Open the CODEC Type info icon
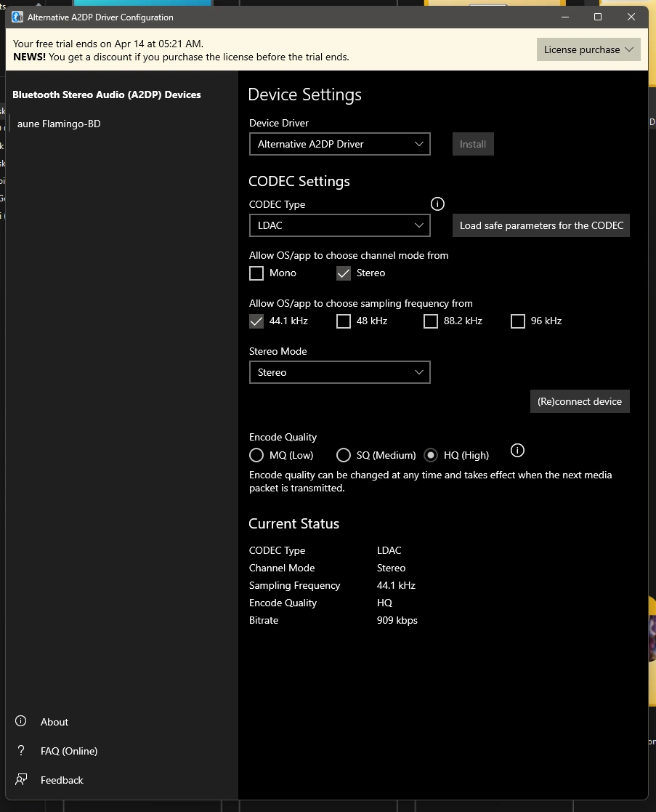 (x=437, y=204)
